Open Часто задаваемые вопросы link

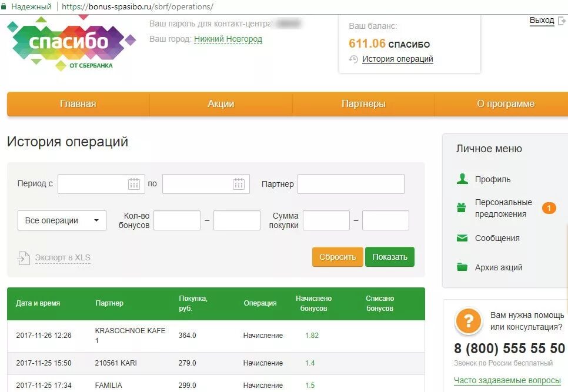(x=507, y=380)
